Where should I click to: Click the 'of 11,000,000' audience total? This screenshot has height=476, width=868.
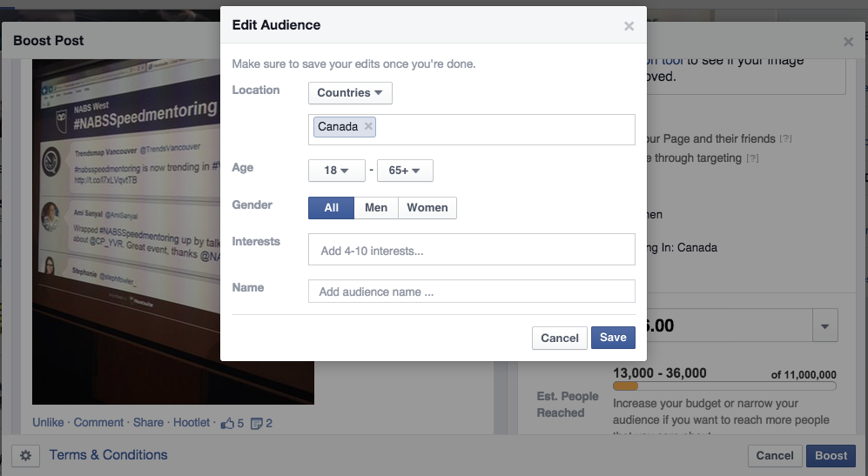click(804, 375)
